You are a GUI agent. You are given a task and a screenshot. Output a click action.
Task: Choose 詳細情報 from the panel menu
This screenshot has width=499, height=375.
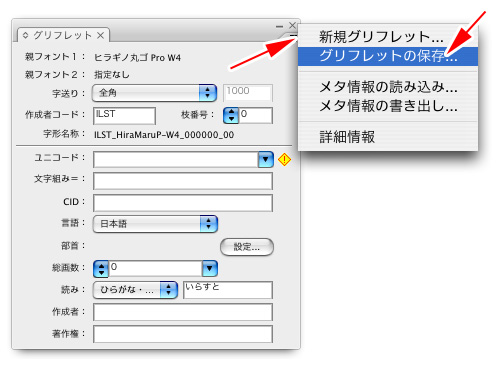388,137
